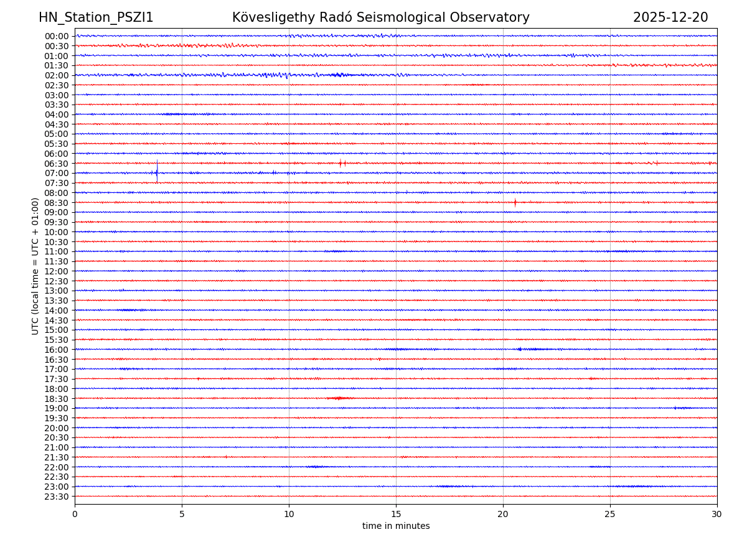
Task: Click the red burst on the 18:30 trace
Action: pos(339,398)
